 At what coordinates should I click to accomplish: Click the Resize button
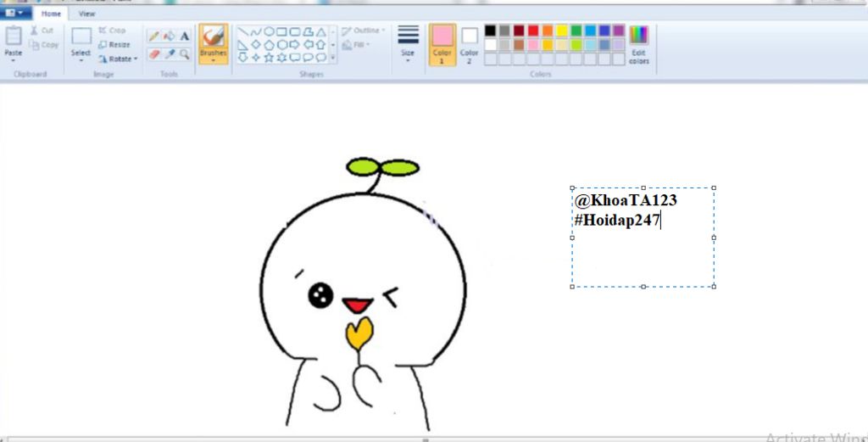point(114,44)
